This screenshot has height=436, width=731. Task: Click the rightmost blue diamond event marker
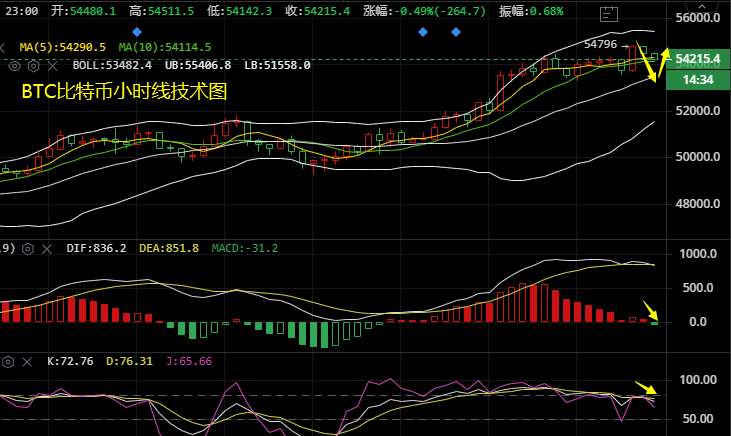[x=456, y=32]
